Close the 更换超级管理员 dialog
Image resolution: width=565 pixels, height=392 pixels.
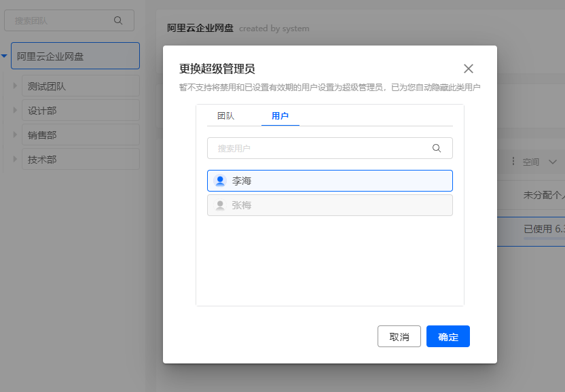point(468,69)
